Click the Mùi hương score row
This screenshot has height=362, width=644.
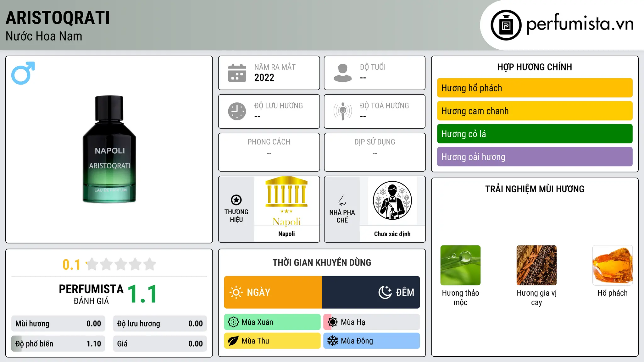tap(58, 324)
